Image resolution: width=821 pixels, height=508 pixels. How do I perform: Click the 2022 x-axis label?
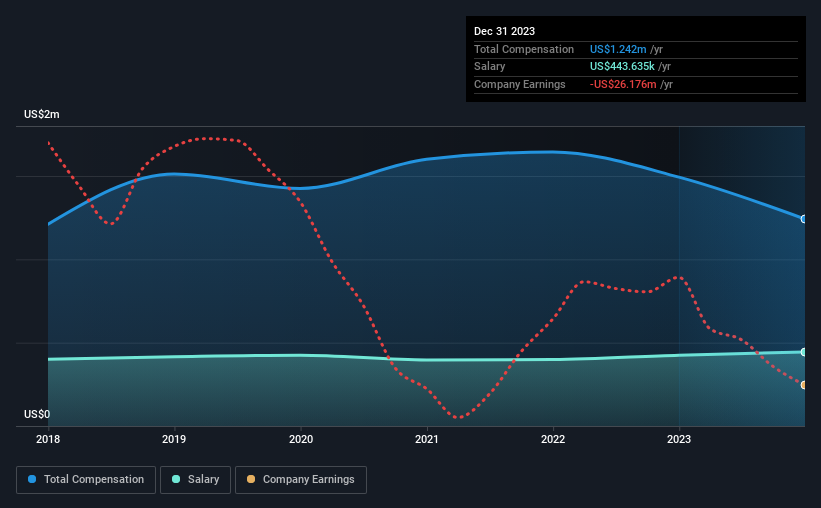pos(553,439)
